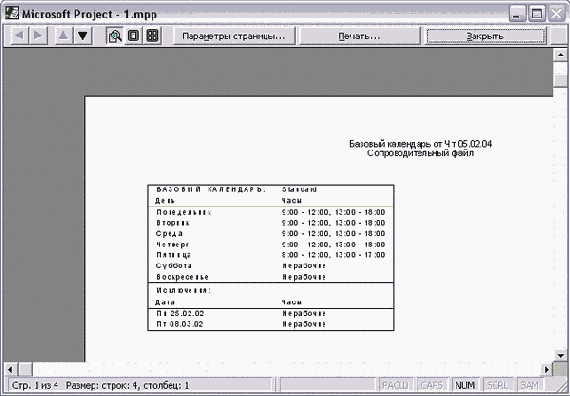Switch to multiple pages view
Image resolution: width=570 pixels, height=396 pixels.
pos(152,36)
